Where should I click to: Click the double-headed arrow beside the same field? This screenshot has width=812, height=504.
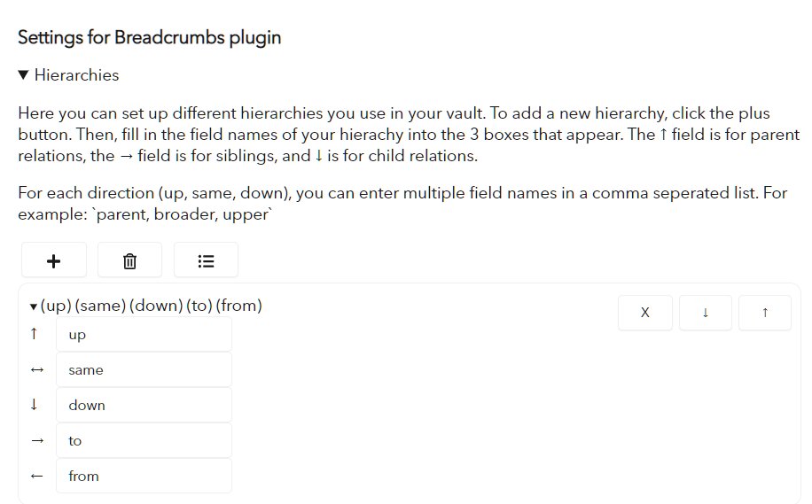pyautogui.click(x=36, y=370)
